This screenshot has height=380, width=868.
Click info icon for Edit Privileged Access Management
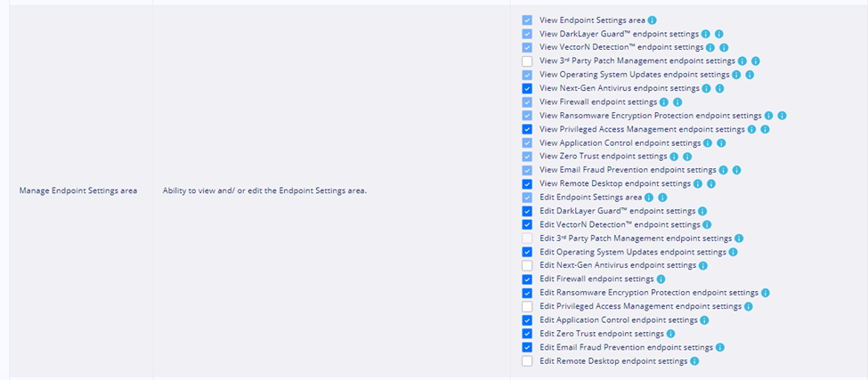point(749,306)
